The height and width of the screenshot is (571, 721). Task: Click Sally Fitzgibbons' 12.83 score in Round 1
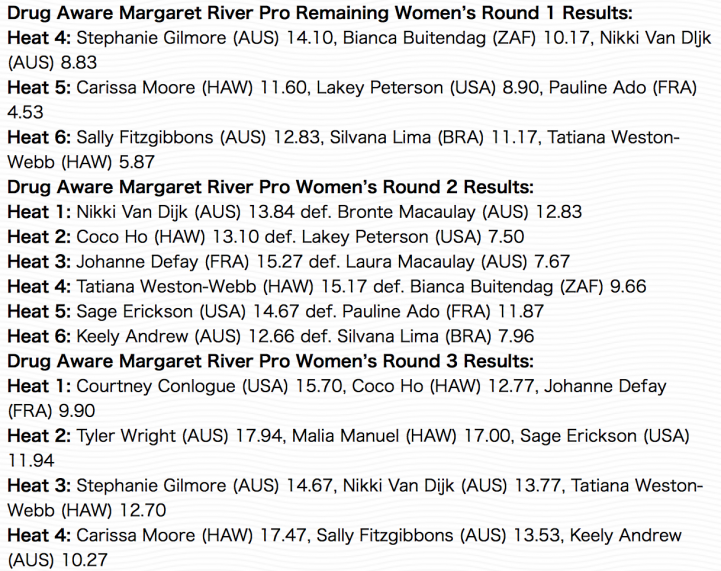[x=297, y=137]
